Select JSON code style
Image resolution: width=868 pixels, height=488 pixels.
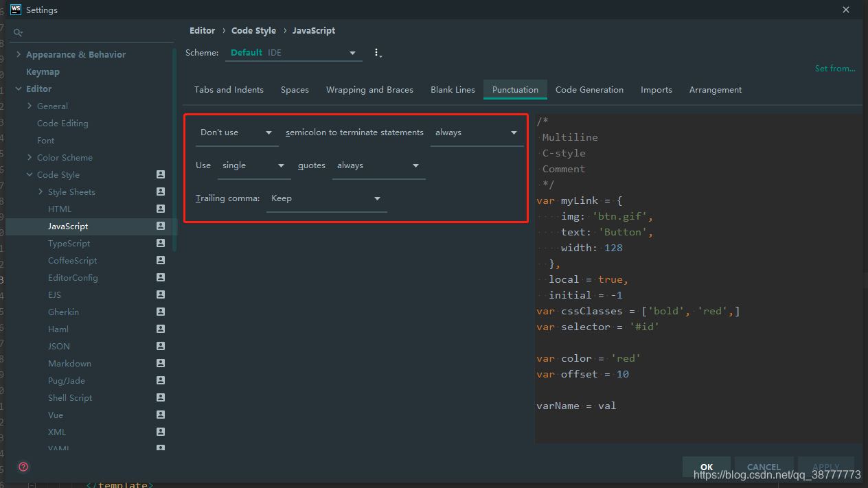click(x=59, y=346)
